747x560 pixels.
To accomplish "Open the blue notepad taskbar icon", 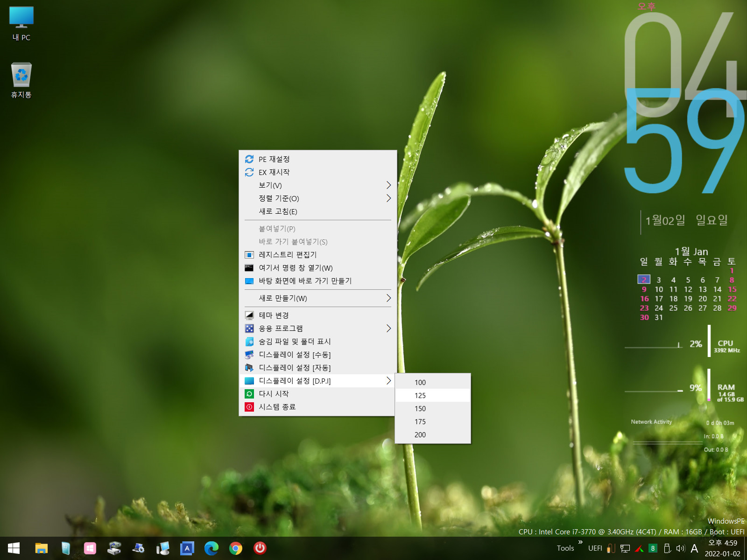I will coord(65,548).
